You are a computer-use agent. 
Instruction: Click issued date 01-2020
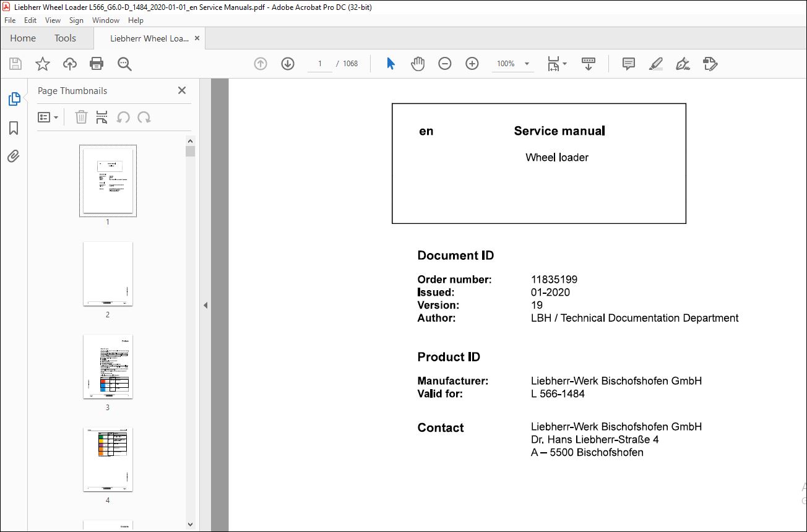[550, 293]
